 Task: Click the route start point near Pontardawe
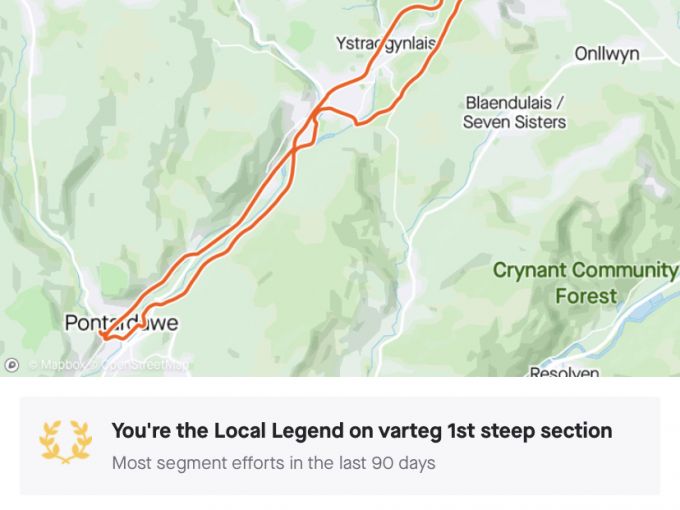click(x=103, y=337)
